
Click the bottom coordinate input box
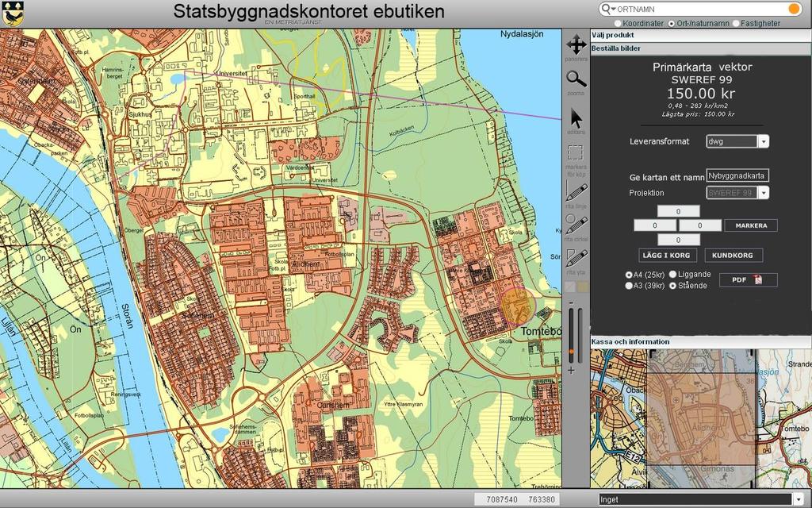[x=679, y=240]
